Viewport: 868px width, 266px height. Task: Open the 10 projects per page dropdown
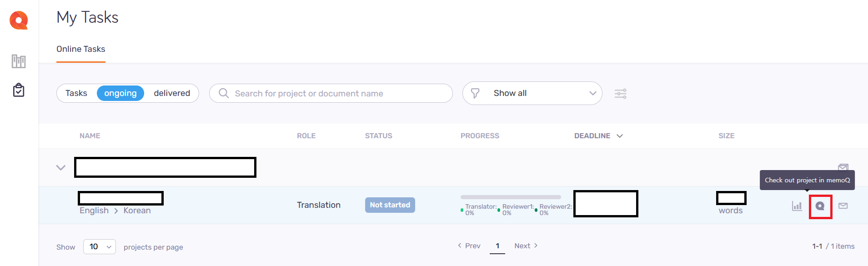100,246
